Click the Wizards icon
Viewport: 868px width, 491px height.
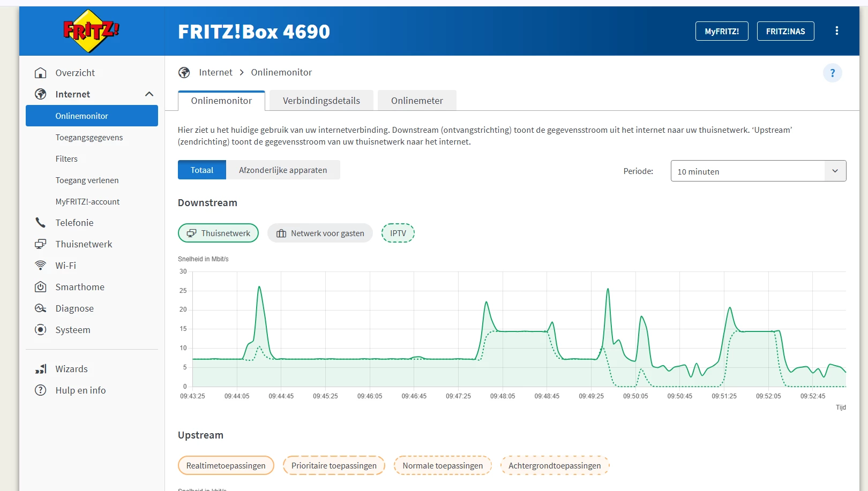[x=40, y=369]
